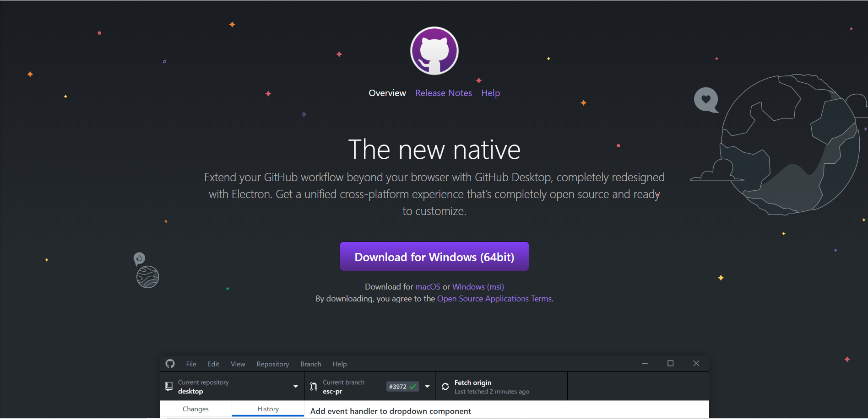Expand the Current repository dropdown arrow
The width and height of the screenshot is (868, 419).
tap(296, 387)
